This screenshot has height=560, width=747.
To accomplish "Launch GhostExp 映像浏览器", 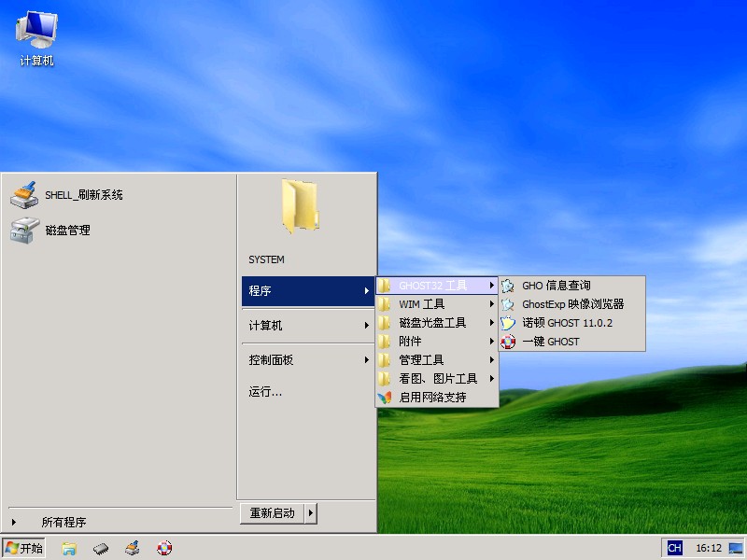I will tap(572, 304).
